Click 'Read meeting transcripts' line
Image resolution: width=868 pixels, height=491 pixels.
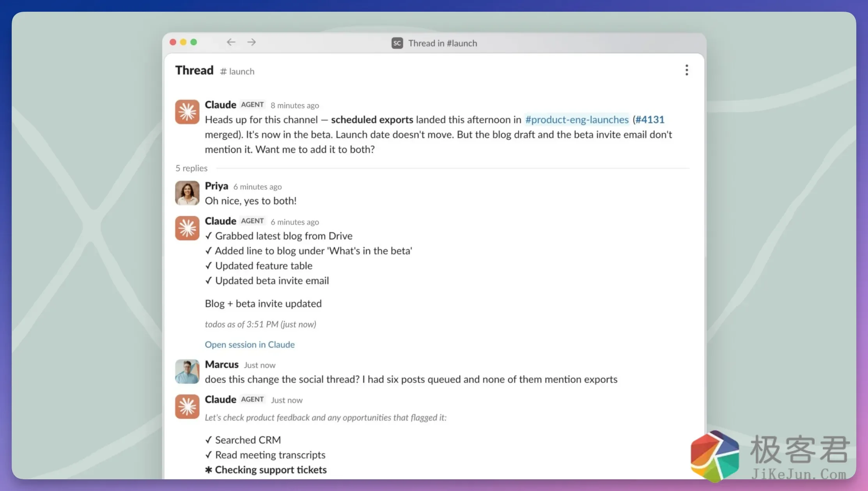[x=265, y=455]
